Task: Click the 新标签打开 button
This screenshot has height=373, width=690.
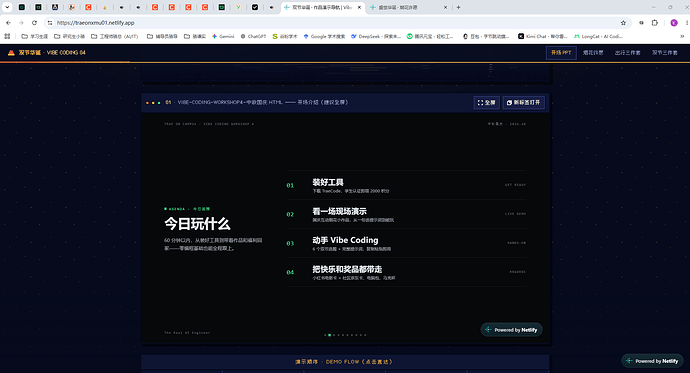Action: tap(524, 102)
